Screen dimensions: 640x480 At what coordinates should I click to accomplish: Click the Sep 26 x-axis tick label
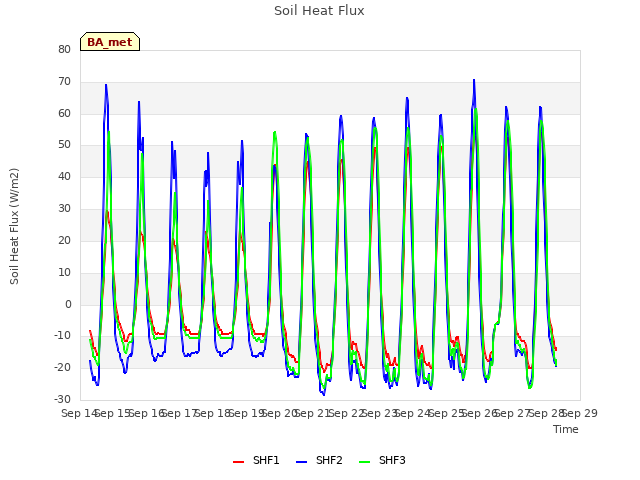[x=480, y=413]
